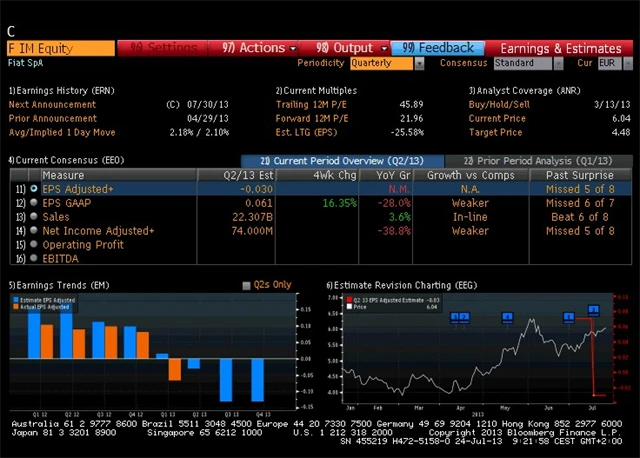Select the EPS GAAP radio button
The width and height of the screenshot is (640, 458).
tap(34, 202)
